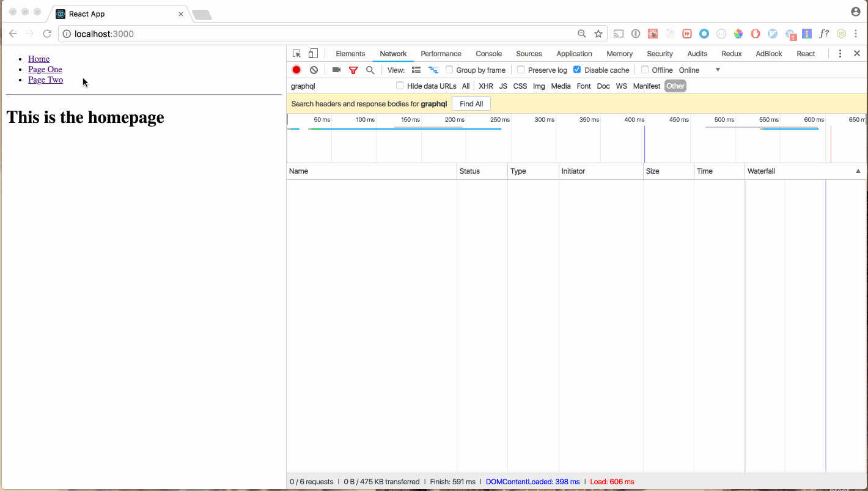Sort by the Name column header
This screenshot has width=868, height=491.
tap(372, 171)
